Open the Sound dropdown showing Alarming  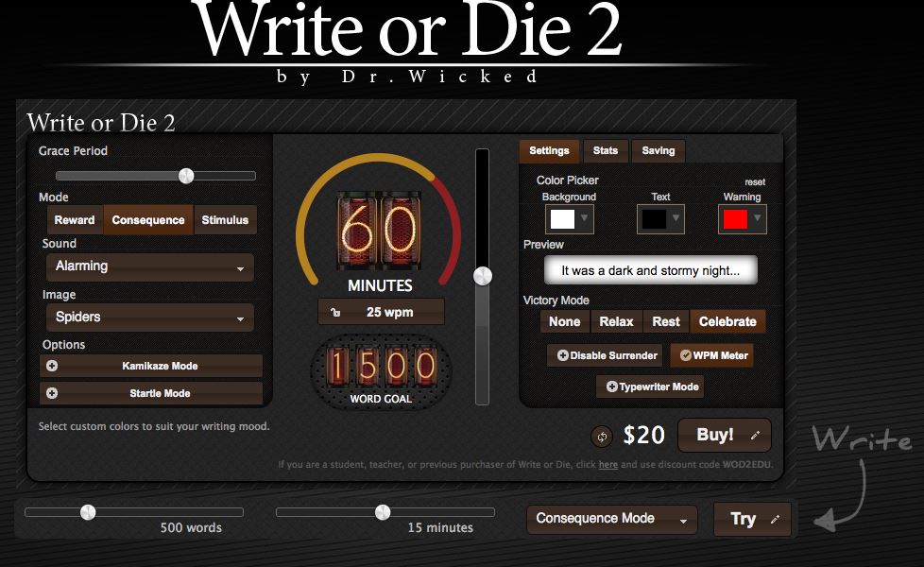(x=148, y=266)
